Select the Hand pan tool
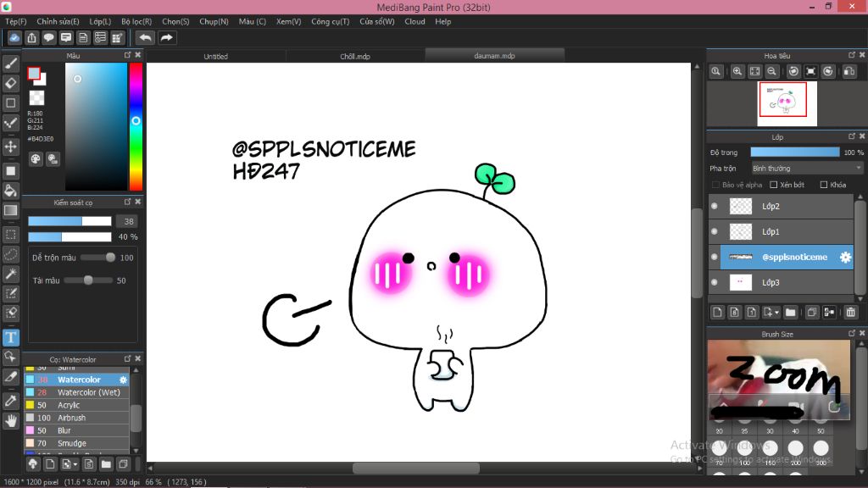This screenshot has height=488, width=868. coord(10,421)
